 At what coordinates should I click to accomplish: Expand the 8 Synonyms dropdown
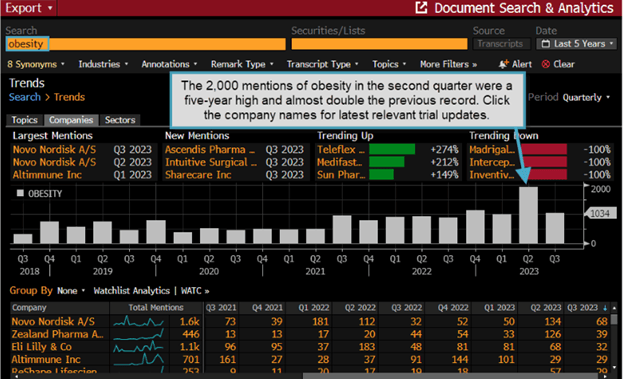pos(36,64)
